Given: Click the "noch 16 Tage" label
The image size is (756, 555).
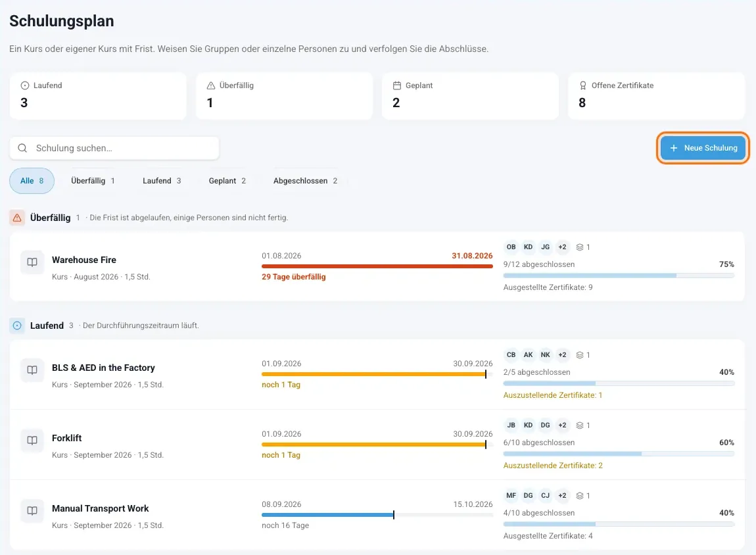Looking at the screenshot, I should [x=285, y=525].
